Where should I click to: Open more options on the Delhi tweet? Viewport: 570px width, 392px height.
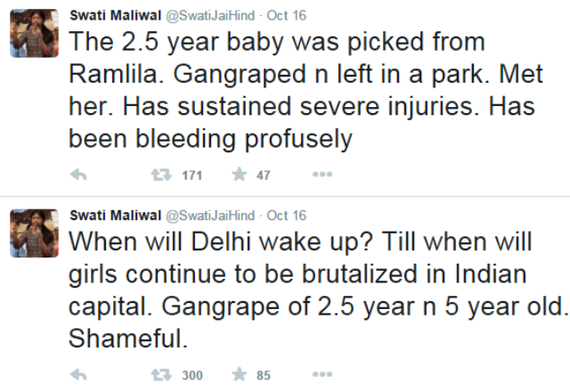tap(322, 375)
